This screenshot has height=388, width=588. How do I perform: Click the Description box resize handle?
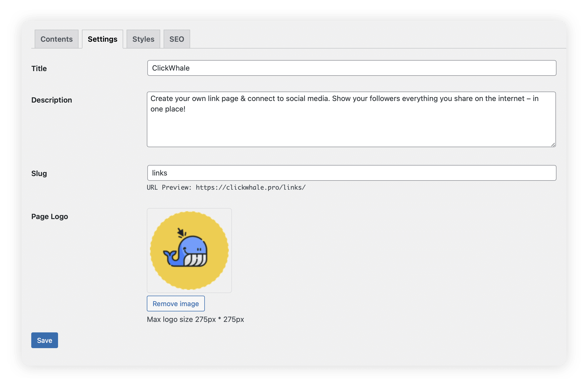(x=553, y=145)
